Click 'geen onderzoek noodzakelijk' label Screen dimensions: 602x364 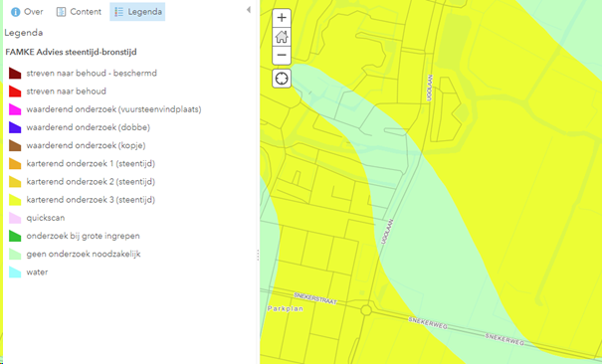[84, 254]
